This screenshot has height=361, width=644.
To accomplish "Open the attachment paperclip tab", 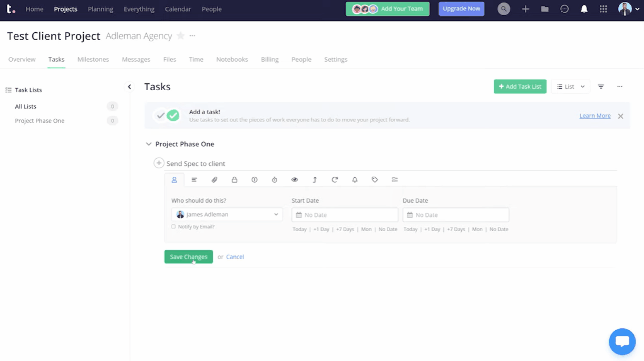I will [x=215, y=180].
